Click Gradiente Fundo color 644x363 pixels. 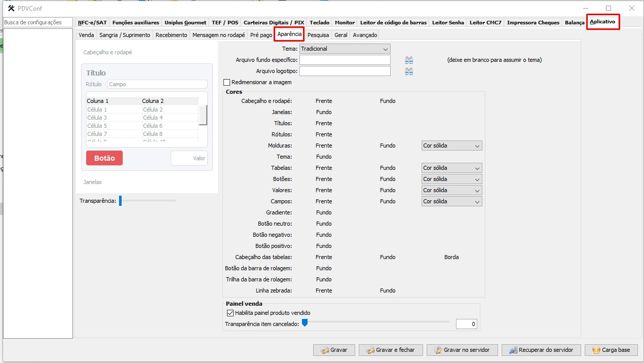324,212
